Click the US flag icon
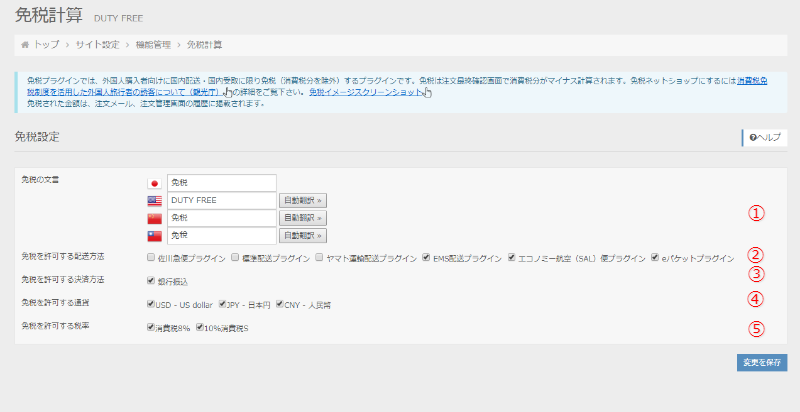Image resolution: width=800 pixels, height=412 pixels. click(x=154, y=201)
